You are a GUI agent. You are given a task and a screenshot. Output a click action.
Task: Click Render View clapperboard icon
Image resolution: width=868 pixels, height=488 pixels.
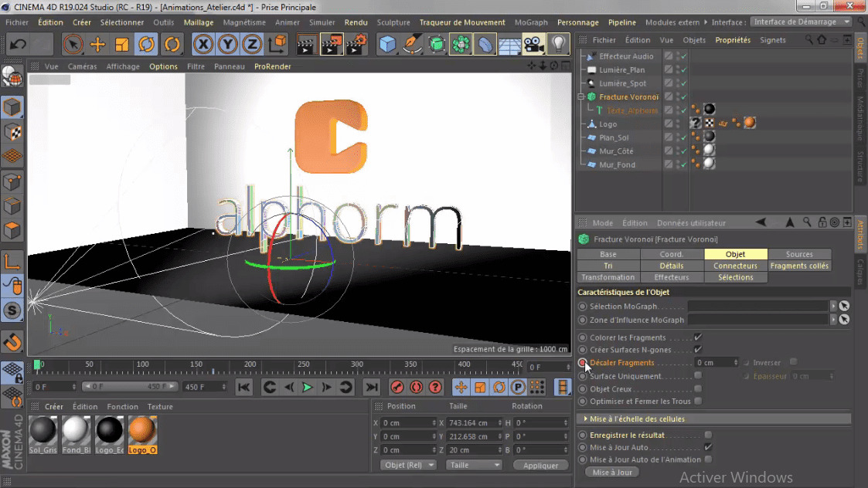(305, 44)
